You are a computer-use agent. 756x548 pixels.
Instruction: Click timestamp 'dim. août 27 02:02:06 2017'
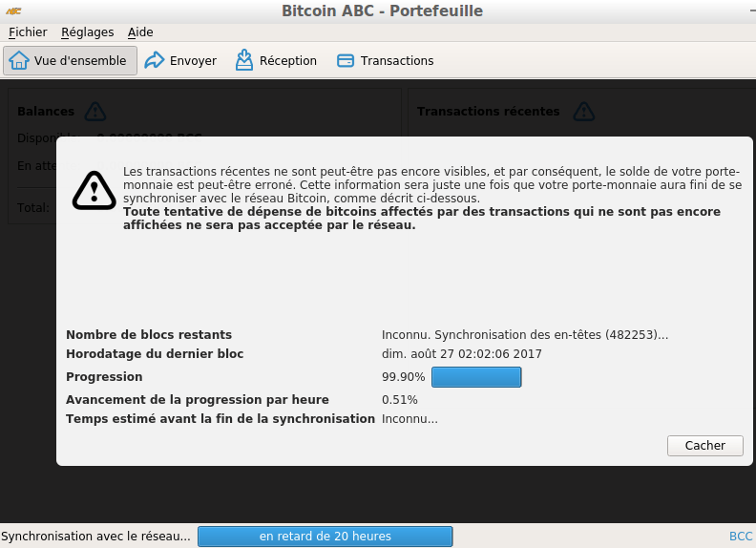tap(462, 354)
